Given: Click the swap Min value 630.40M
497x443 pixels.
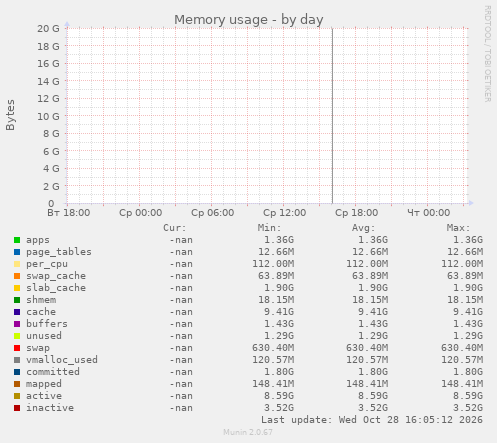Looking at the screenshot, I should point(273,348).
